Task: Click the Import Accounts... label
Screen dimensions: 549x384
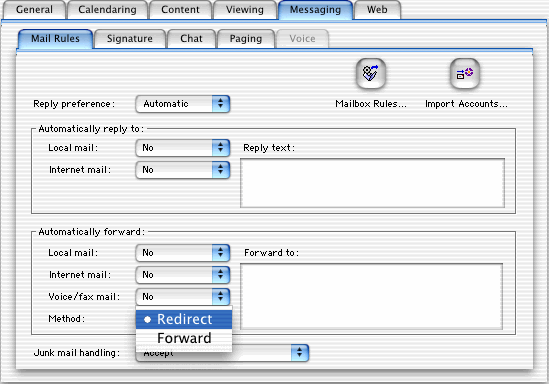Action: tap(466, 104)
